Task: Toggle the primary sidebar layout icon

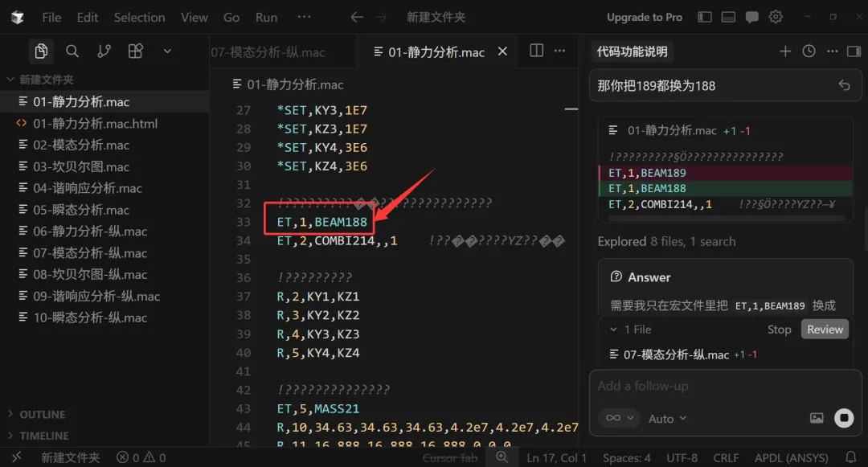Action: pos(705,17)
